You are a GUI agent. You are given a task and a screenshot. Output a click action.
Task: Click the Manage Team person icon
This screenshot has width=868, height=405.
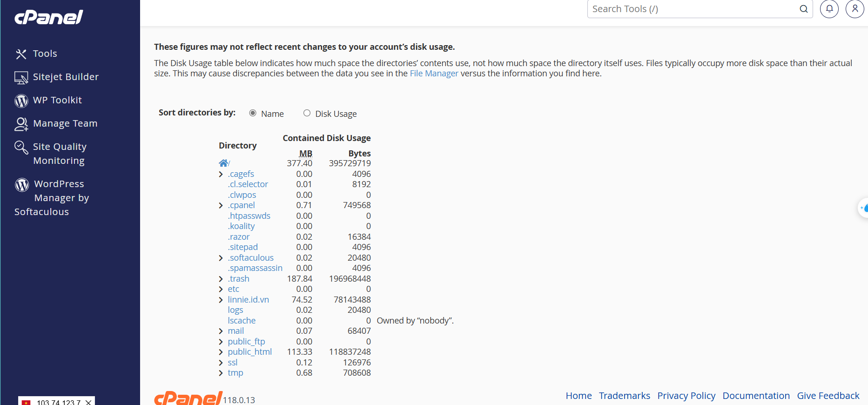click(21, 124)
